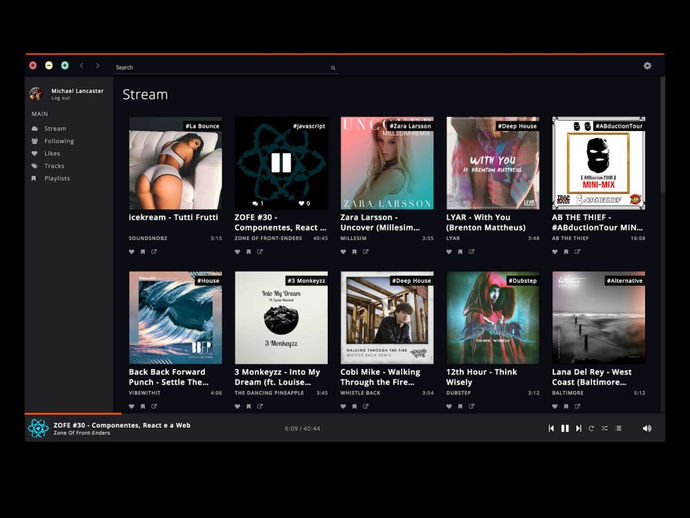690x518 pixels.
Task: Open settings via the gear icon
Action: coord(647,66)
